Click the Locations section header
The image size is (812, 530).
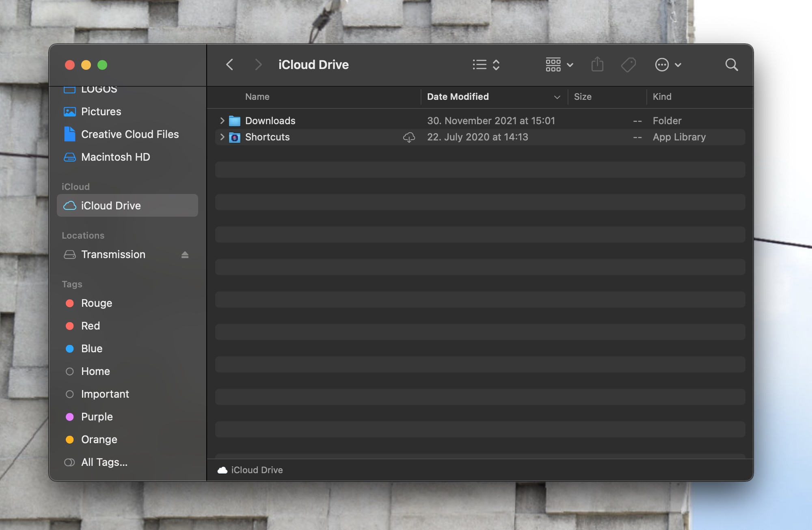pyautogui.click(x=83, y=235)
